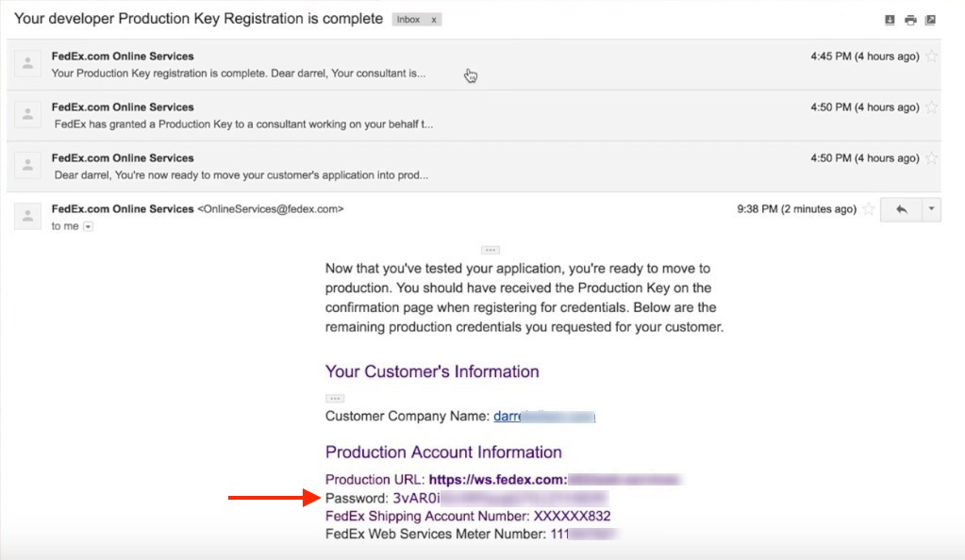Click the 'Password: 3vAR0i' line
Image resolution: width=965 pixels, height=560 pixels.
(x=383, y=498)
